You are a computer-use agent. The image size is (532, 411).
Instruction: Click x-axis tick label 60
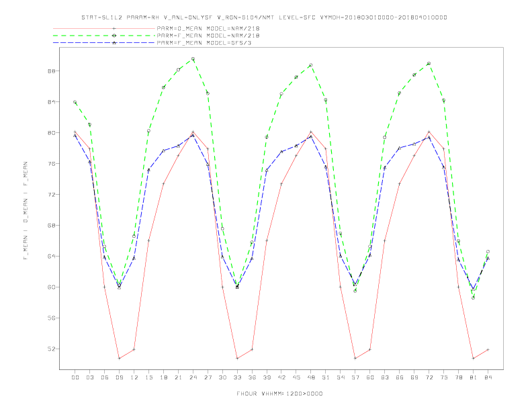pos(370,377)
